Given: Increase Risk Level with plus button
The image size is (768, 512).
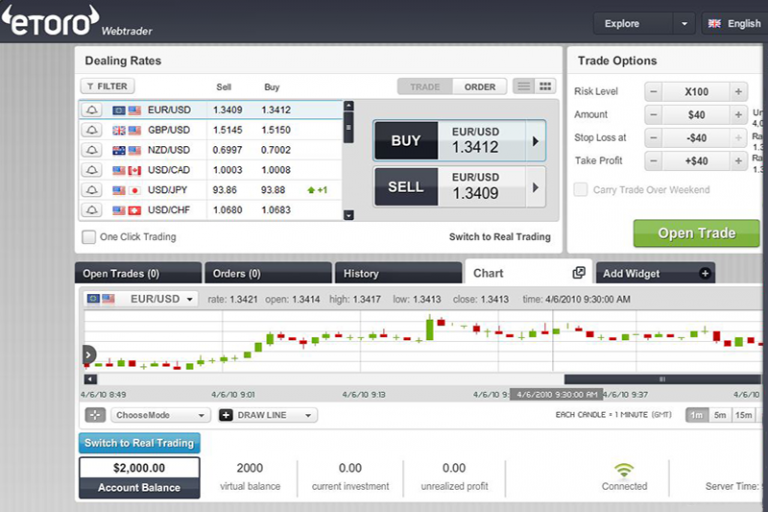Looking at the screenshot, I should click(x=738, y=92).
